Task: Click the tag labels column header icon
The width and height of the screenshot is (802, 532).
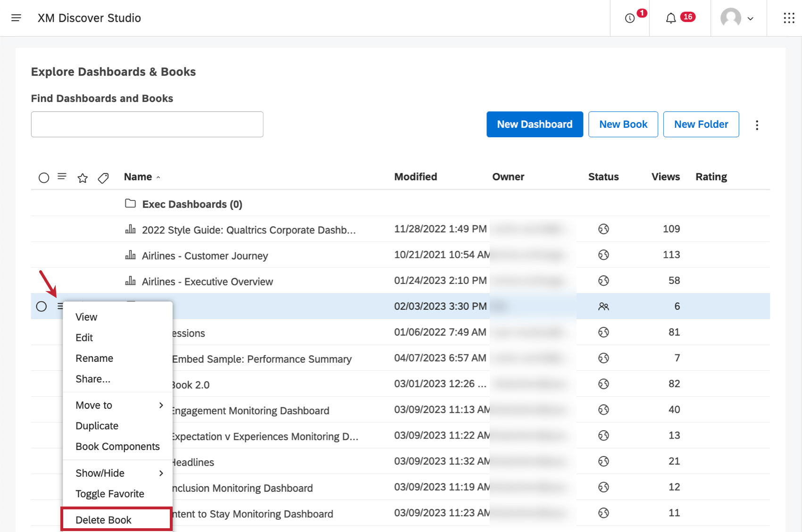Action: (103, 178)
